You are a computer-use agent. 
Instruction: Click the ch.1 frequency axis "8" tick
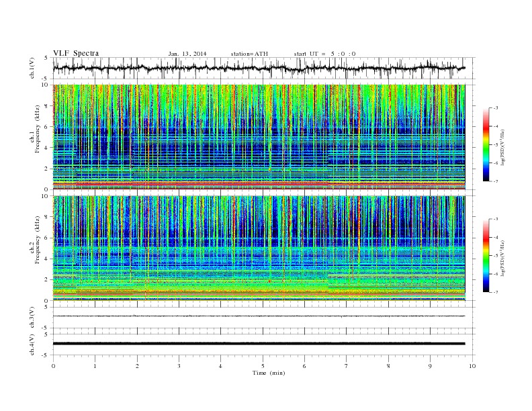(47, 106)
